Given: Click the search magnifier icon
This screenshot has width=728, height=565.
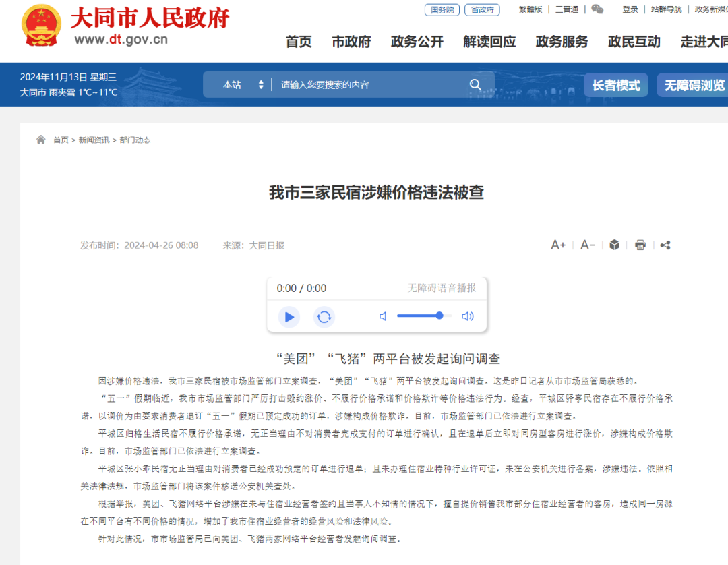Looking at the screenshot, I should pos(475,84).
